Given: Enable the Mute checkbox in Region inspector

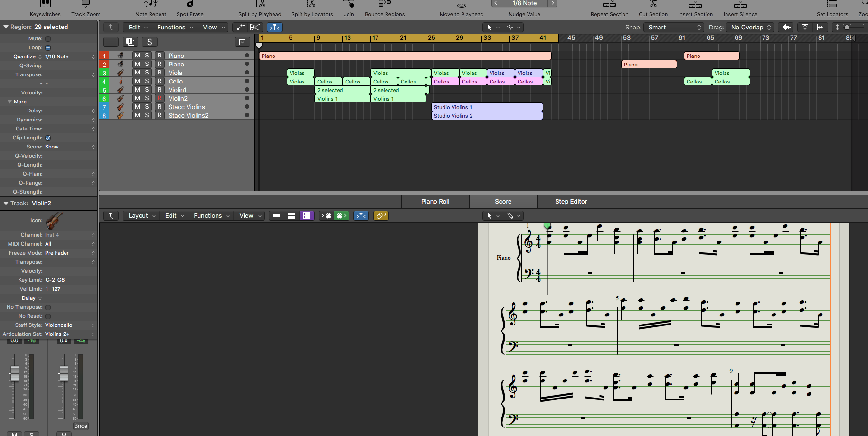Looking at the screenshot, I should click(x=48, y=39).
